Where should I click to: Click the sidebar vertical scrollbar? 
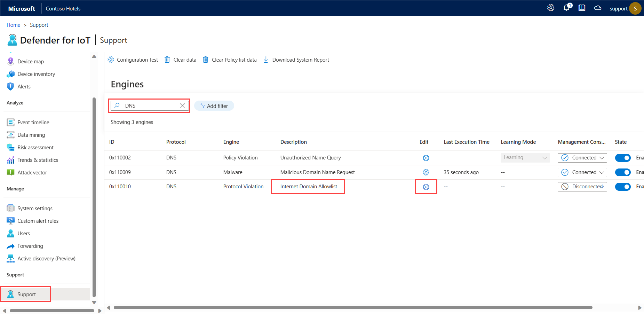coord(94,197)
